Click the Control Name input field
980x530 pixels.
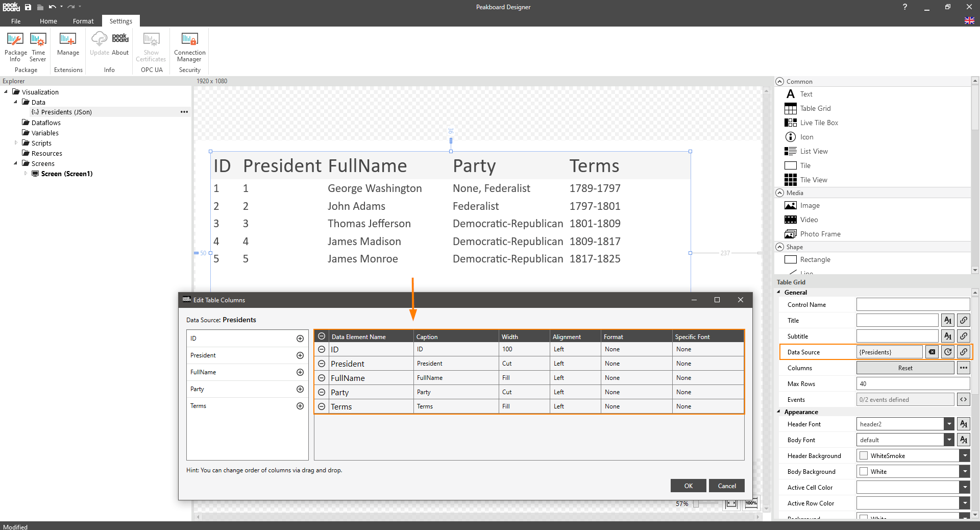[913, 304]
